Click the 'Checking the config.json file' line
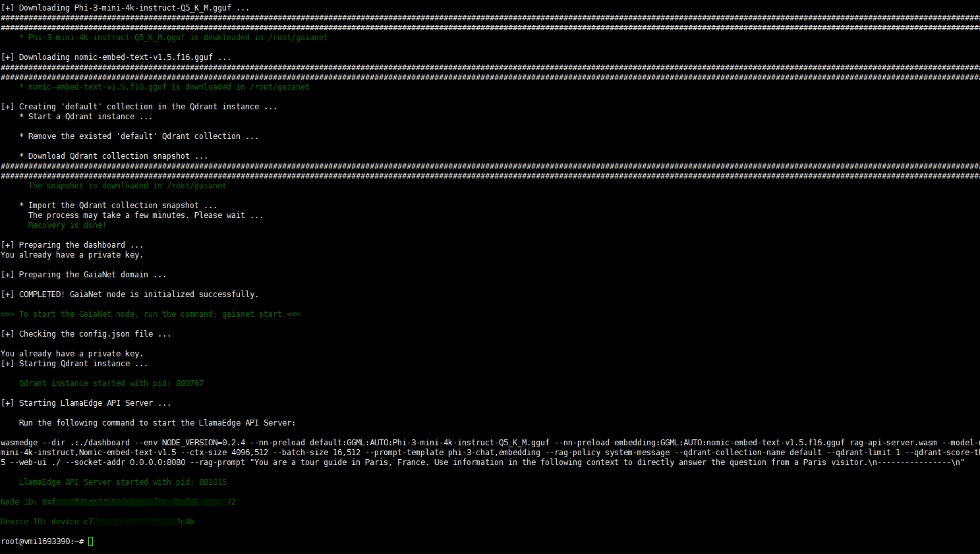Viewport: 980px width, 554px height. click(86, 334)
